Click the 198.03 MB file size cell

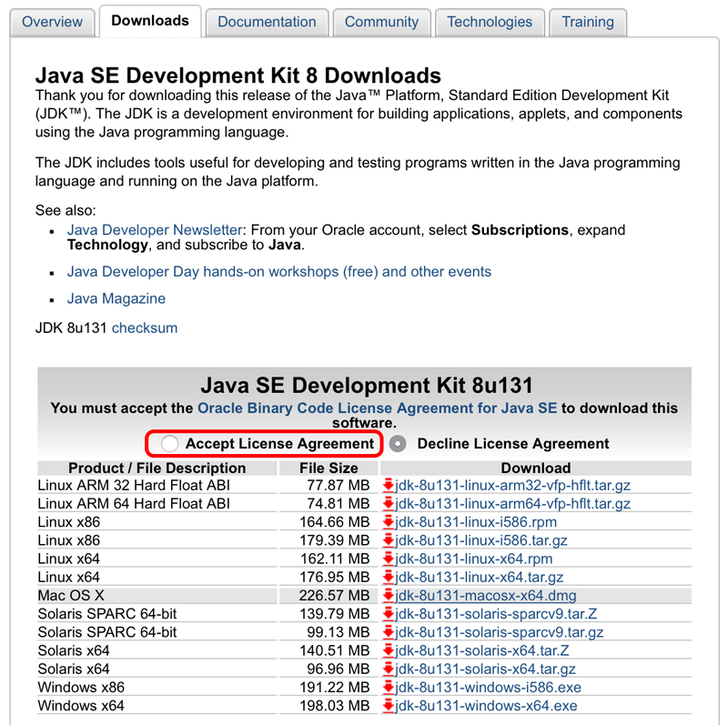[329, 706]
